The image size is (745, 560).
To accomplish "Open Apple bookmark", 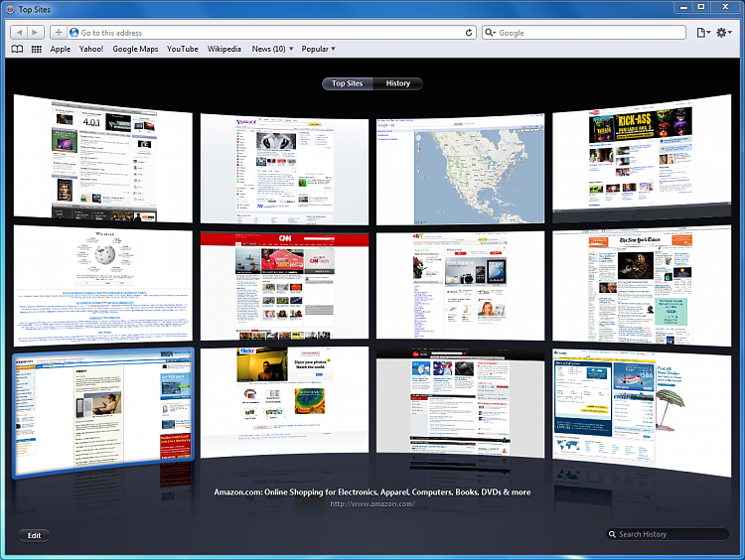I will pos(61,49).
